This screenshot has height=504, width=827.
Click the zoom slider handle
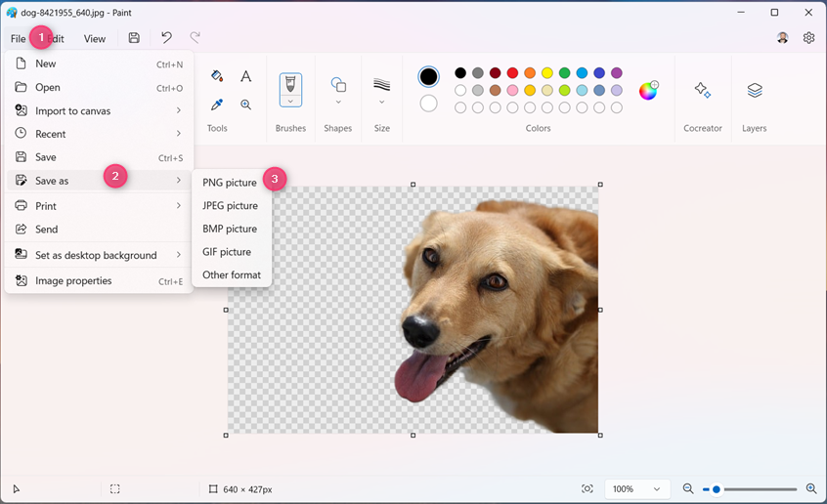point(717,489)
